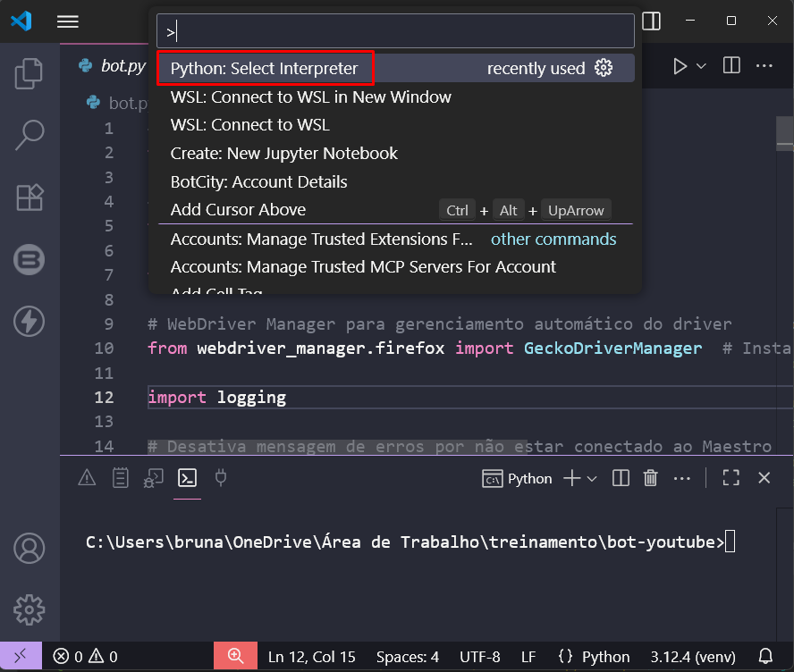The width and height of the screenshot is (794, 672).
Task: Open the terminal profile dropdown chevron
Action: click(x=592, y=478)
